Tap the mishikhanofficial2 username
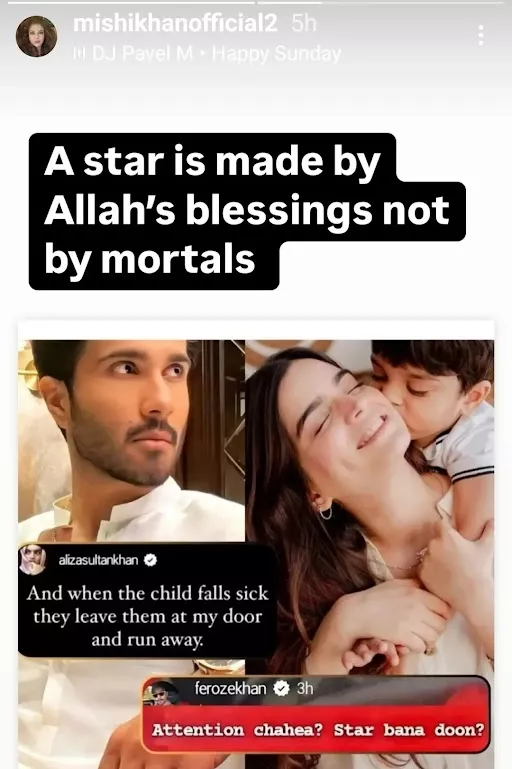This screenshot has height=769, width=512. pyautogui.click(x=175, y=24)
